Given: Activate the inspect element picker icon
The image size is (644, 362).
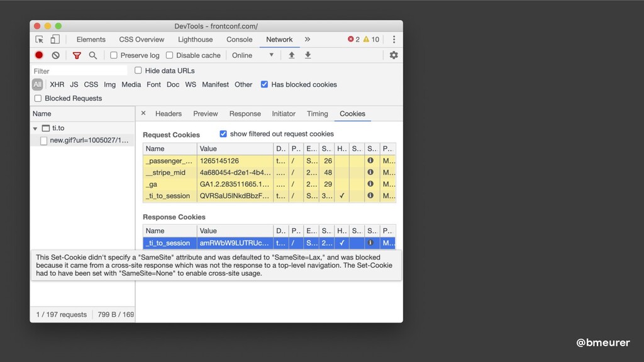Looking at the screenshot, I should pos(40,40).
